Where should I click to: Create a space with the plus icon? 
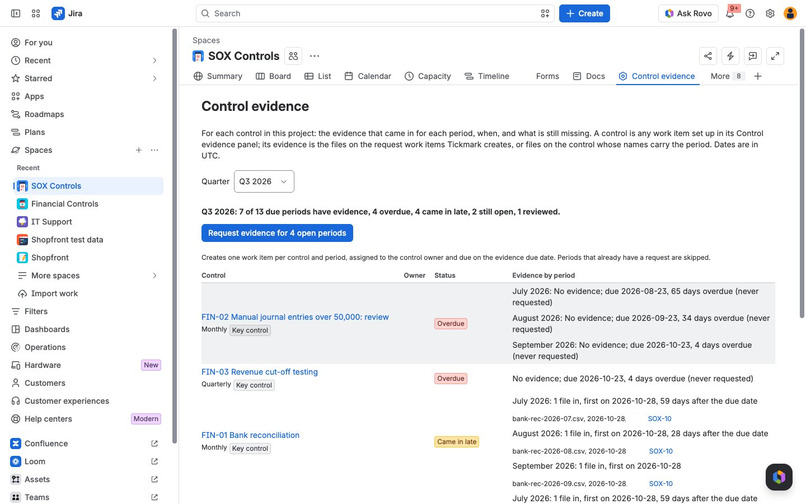[138, 150]
